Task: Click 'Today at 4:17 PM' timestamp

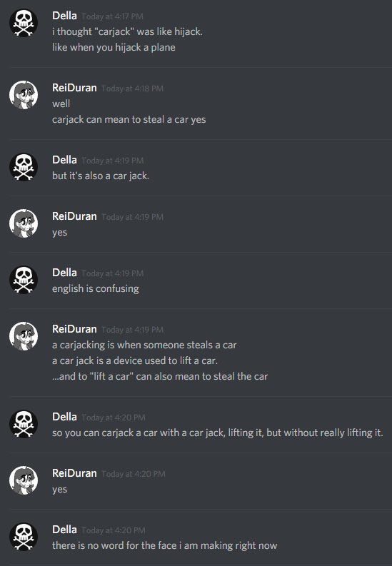Action: (x=113, y=16)
